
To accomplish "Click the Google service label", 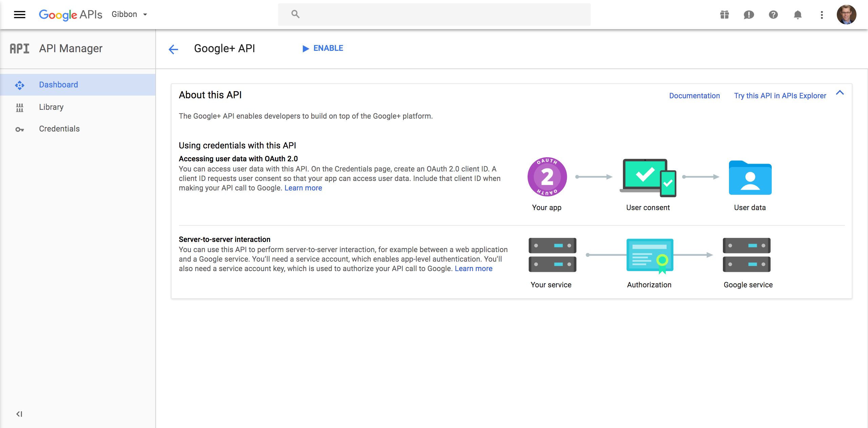I will pos(748,285).
